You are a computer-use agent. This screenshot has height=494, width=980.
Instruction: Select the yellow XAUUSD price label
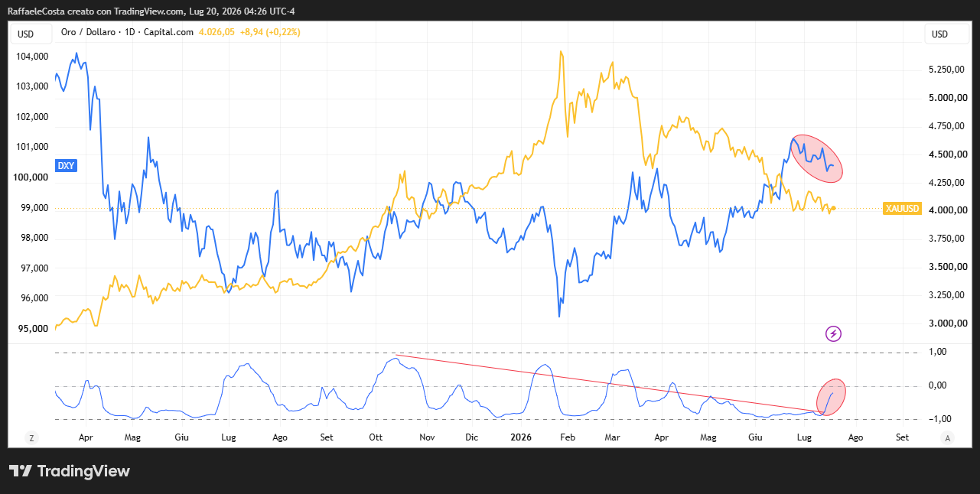(902, 208)
